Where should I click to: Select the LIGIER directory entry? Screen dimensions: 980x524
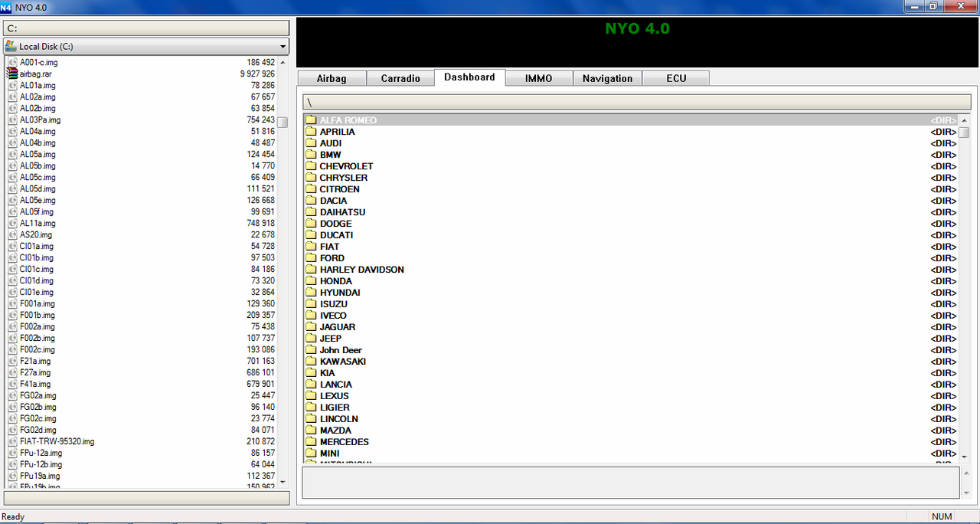[x=631, y=408]
